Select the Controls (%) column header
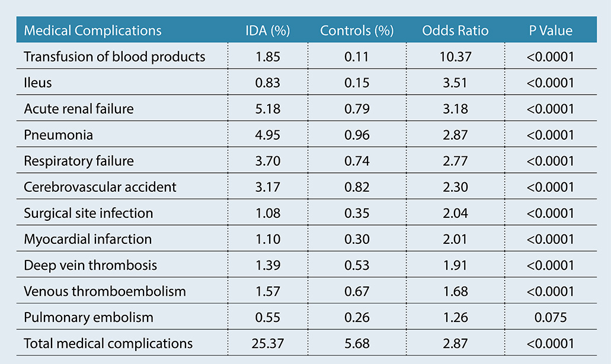Screen dimensions: 611x364 [357, 31]
